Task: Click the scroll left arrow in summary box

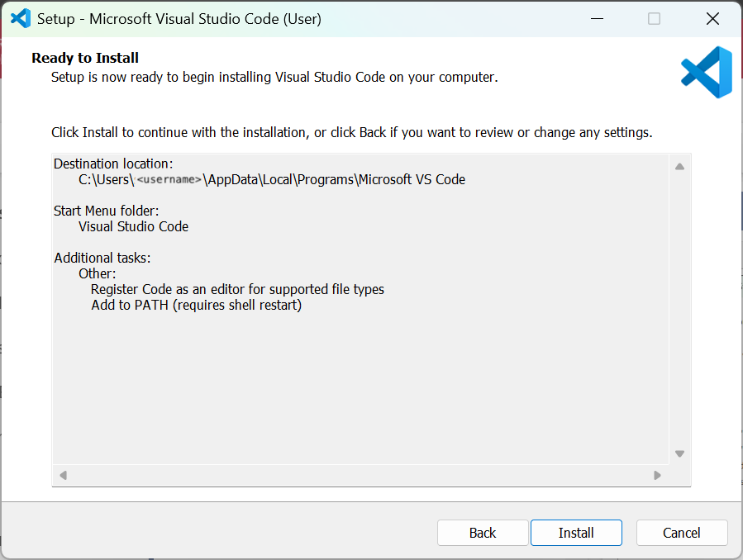Action: (63, 475)
